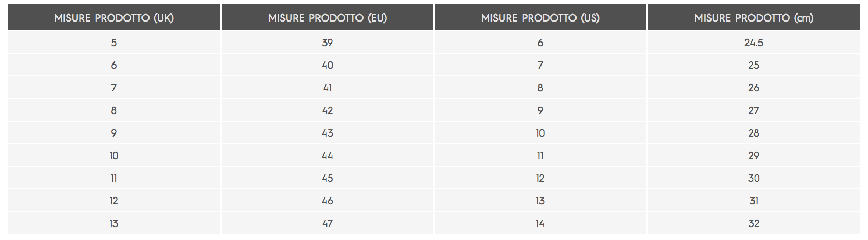Click the MISURE PRODOTTO (EU) column header
Viewport: 868px width, 240px height.
[328, 17]
